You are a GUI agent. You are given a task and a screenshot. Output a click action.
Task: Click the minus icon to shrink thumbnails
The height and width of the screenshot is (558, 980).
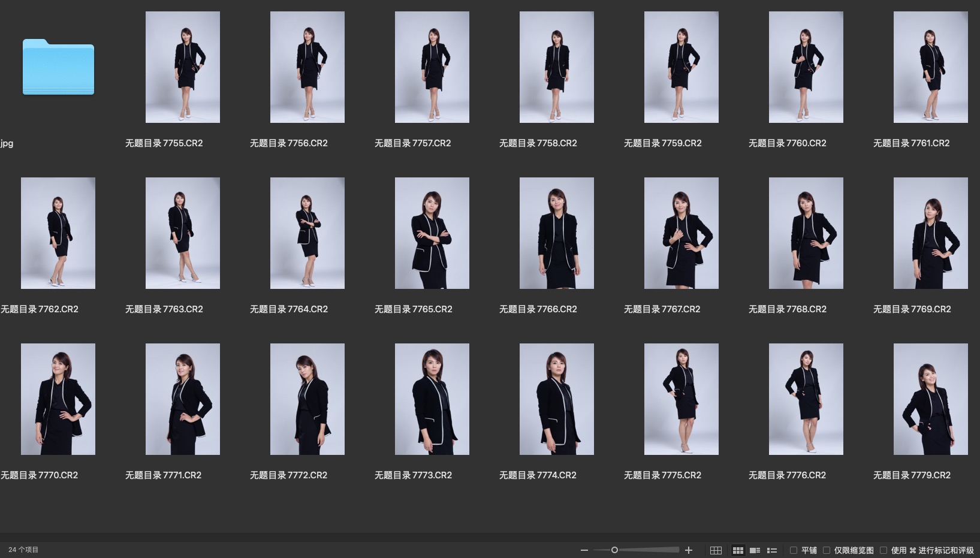tap(584, 550)
